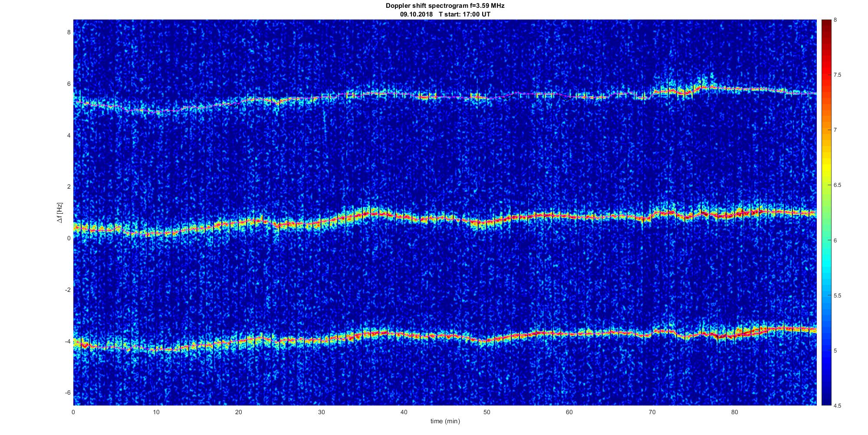Click x-axis tick label 50
This screenshot has height=435, width=868.
(487, 412)
